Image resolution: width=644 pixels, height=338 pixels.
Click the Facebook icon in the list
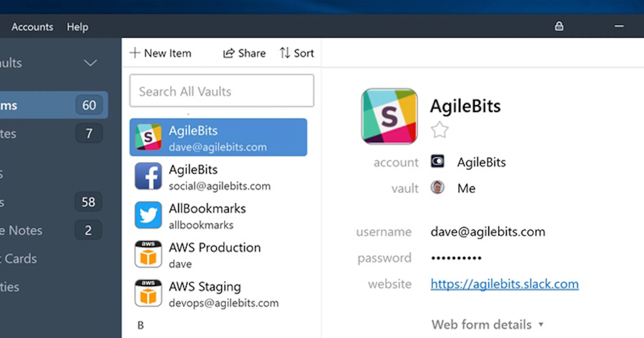click(x=148, y=176)
